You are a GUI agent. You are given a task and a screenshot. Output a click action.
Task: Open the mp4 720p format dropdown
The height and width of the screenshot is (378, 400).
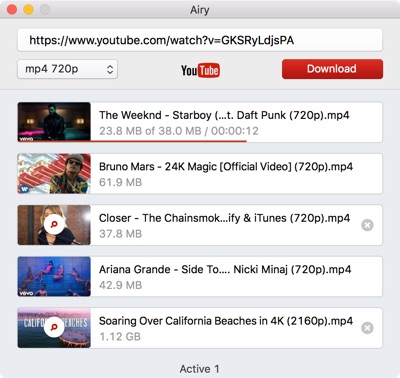tap(67, 69)
